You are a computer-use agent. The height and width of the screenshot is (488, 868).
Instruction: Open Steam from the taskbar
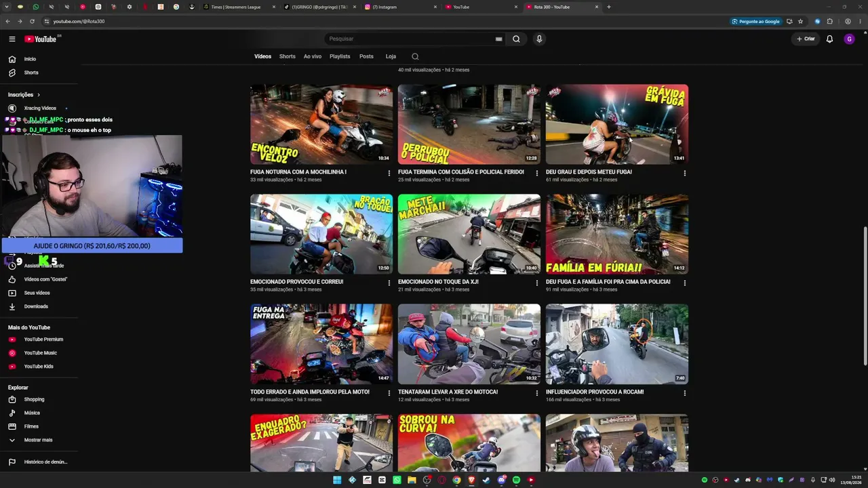tap(486, 480)
